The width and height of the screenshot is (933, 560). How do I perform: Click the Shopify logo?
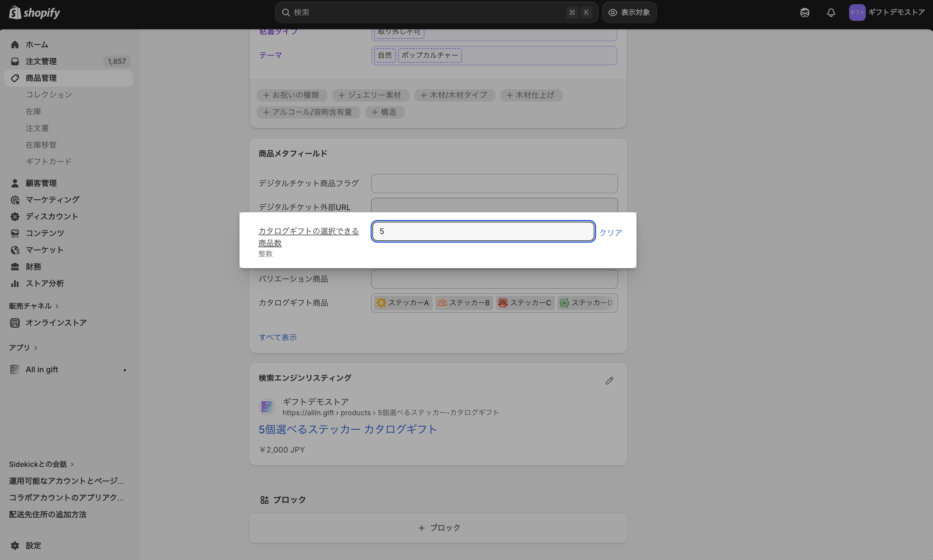[x=34, y=13]
